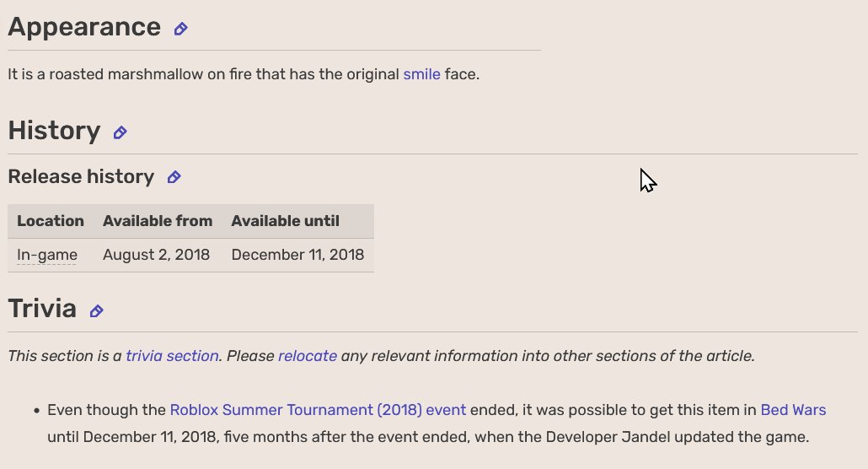Select the Available from column header
868x469 pixels.
[158, 221]
